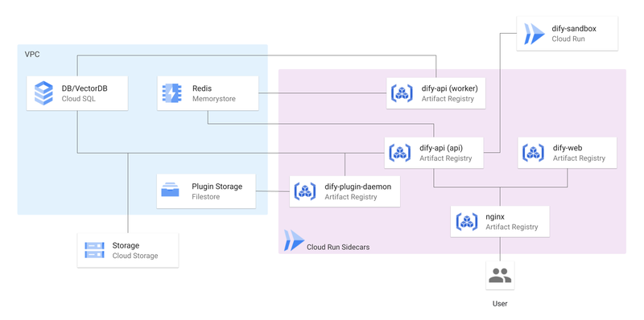
Task: Select the Memorystore subtitle
Action: point(214,99)
